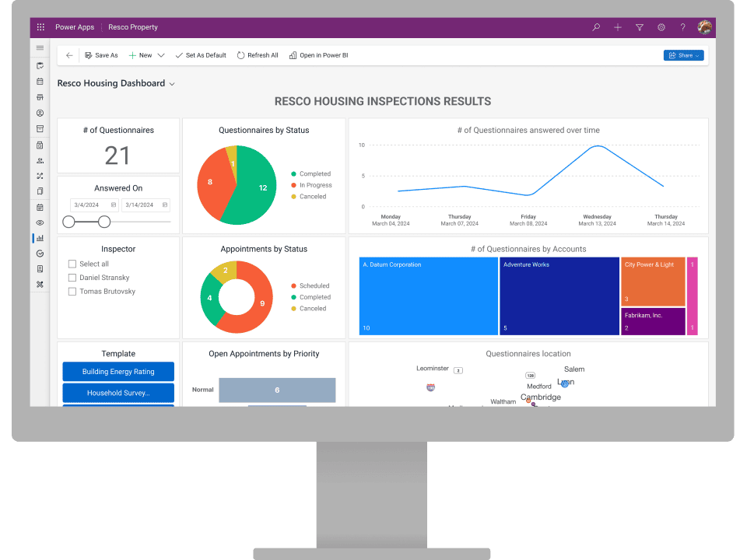The height and width of the screenshot is (560, 747).
Task: Toggle Scheduled in Appointments by Status legend
Action: tap(310, 285)
